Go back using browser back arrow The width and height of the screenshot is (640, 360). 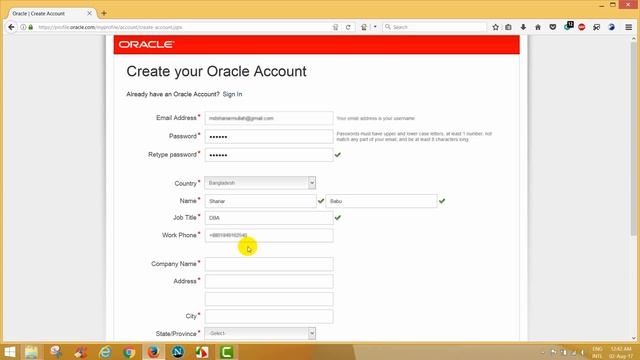(x=11, y=27)
